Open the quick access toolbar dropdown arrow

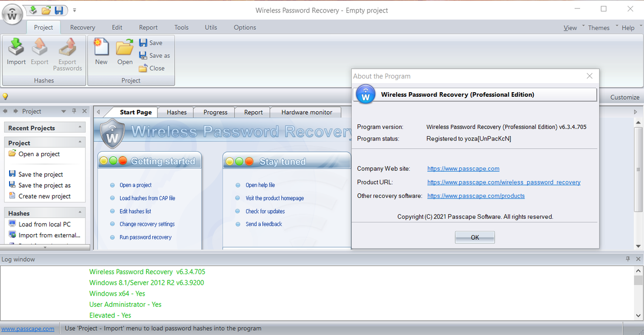tap(74, 10)
